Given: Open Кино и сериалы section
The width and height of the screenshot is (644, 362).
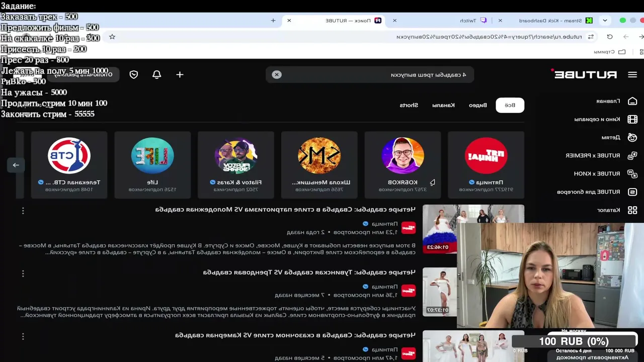Looking at the screenshot, I should (x=597, y=119).
